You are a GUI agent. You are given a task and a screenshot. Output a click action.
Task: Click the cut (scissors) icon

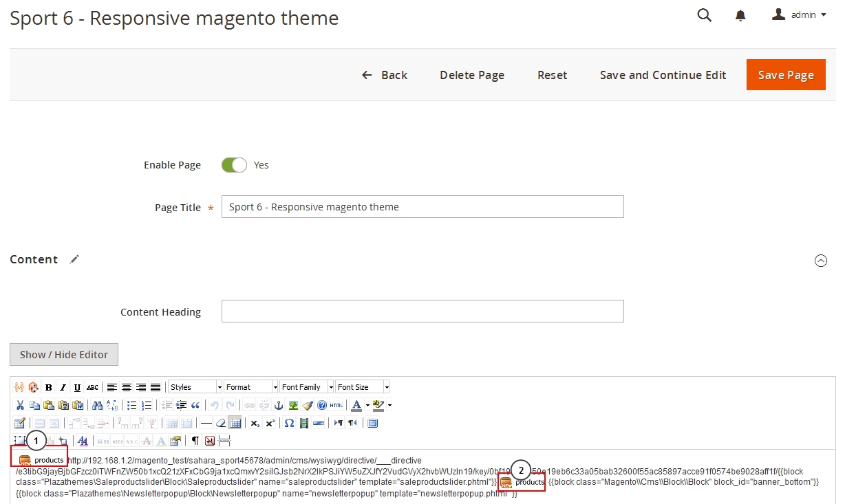[20, 405]
